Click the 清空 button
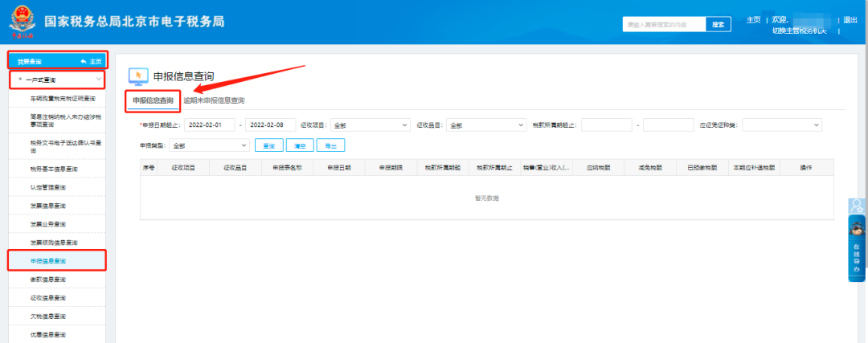 pyautogui.click(x=300, y=145)
